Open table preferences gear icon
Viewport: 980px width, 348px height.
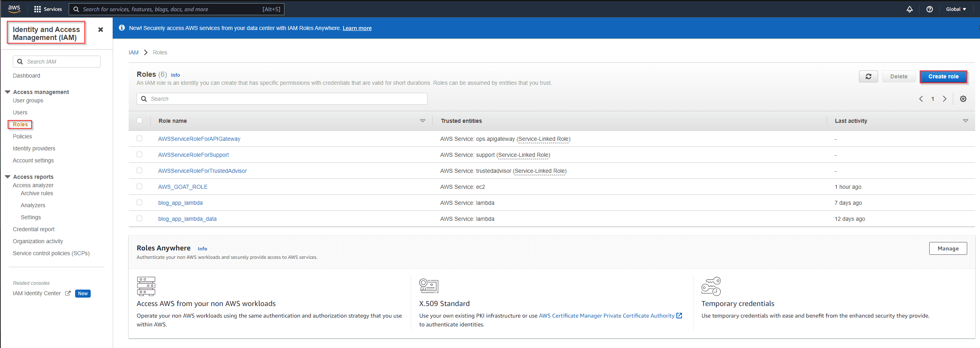pyautogui.click(x=963, y=99)
